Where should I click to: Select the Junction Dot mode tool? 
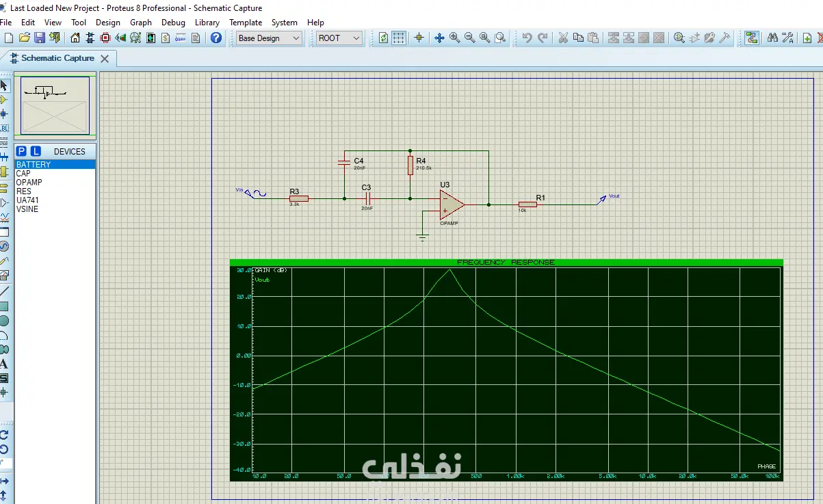[x=4, y=114]
